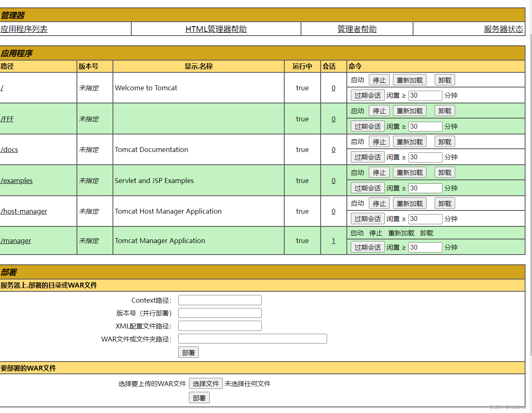Click 部署 under the WAR upload section
The image size is (532, 413).
tap(199, 398)
